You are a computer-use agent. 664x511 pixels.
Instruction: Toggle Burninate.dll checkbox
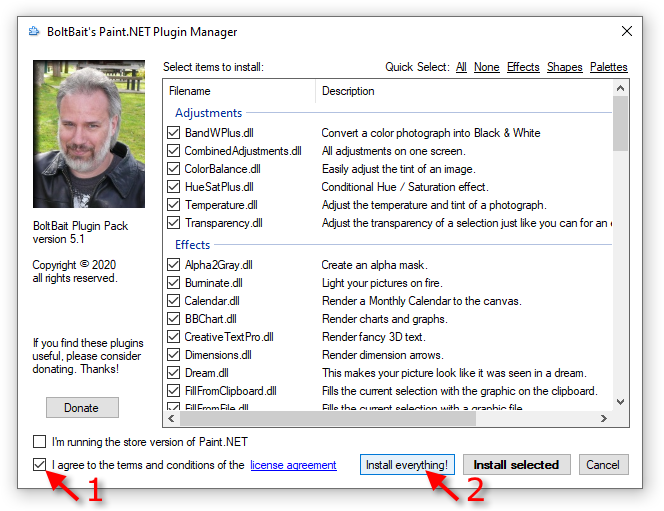pyautogui.click(x=173, y=283)
